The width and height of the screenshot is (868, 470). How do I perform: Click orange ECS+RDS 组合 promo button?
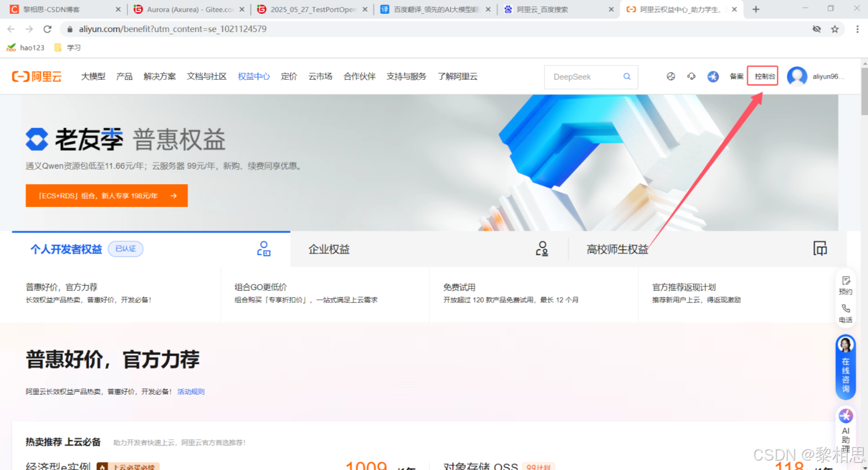tap(107, 195)
